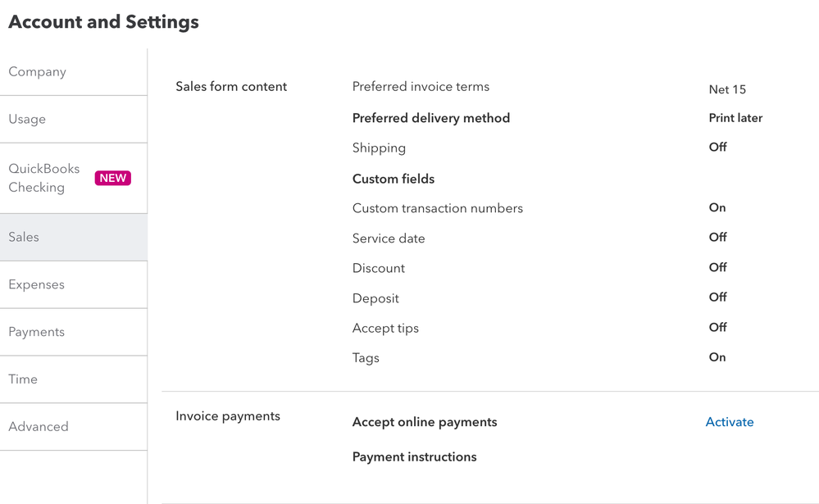Toggle the Accept tips setting
This screenshot has height=504, width=819.
point(717,328)
